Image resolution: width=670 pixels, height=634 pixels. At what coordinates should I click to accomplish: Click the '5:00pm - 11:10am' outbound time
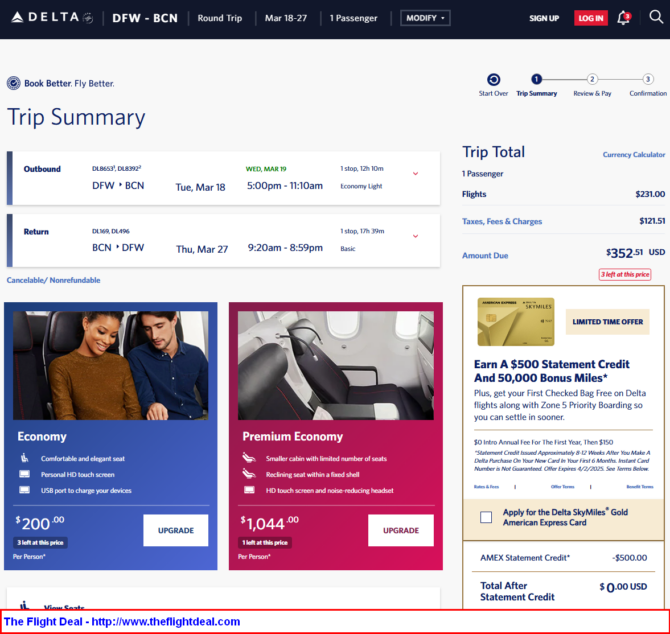[285, 186]
